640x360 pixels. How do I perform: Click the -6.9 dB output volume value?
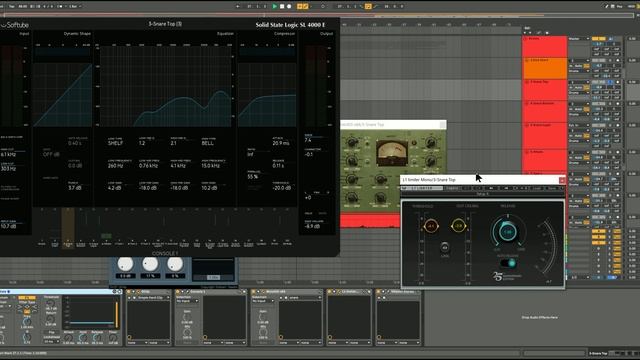coord(313,226)
